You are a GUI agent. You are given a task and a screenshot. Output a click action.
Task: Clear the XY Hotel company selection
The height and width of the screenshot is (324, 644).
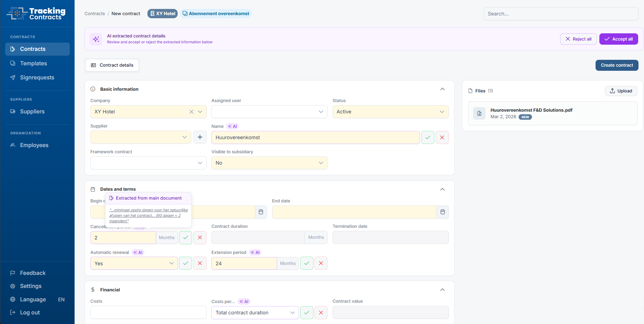coord(191,112)
